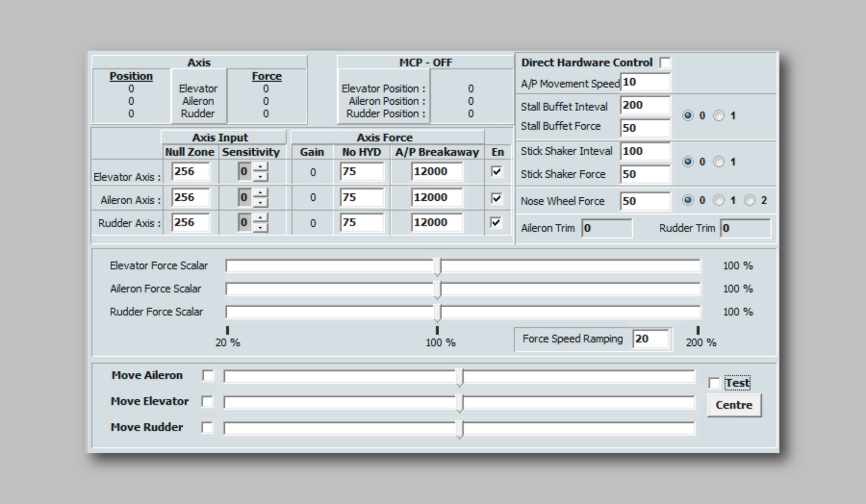Check the Move Aileron checkbox
The image size is (866, 504).
click(x=208, y=376)
